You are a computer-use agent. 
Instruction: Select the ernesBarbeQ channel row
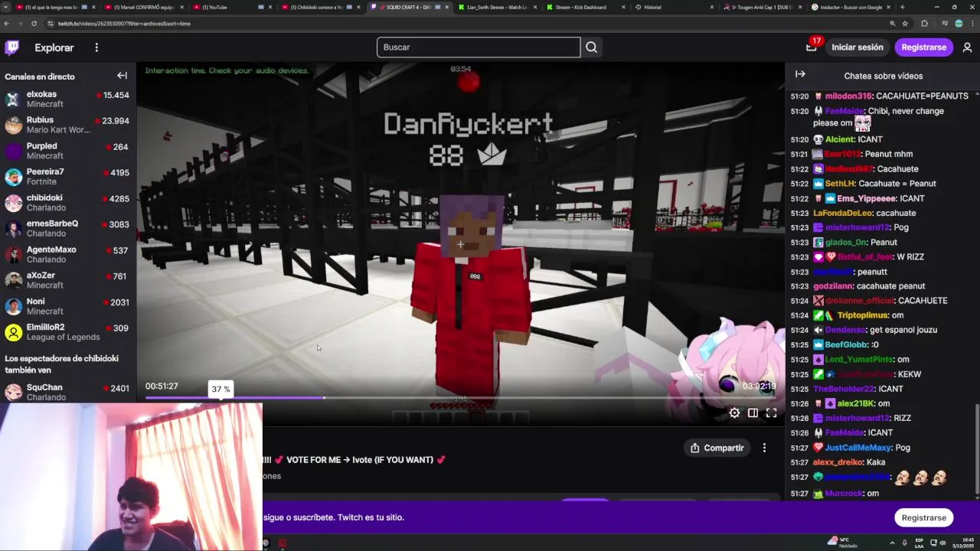pos(68,229)
